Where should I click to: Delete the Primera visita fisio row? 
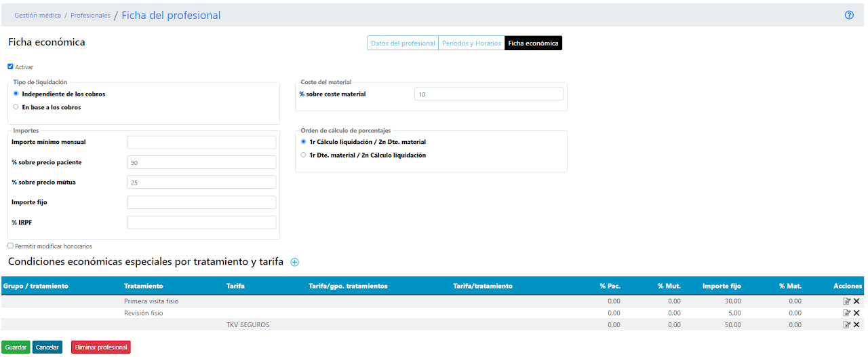[856, 301]
